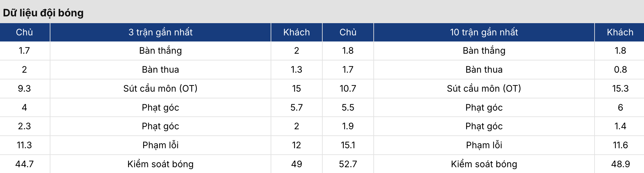The width and height of the screenshot is (644, 173).
Task: Click the 5.7 corner value
Action: pyautogui.click(x=296, y=107)
